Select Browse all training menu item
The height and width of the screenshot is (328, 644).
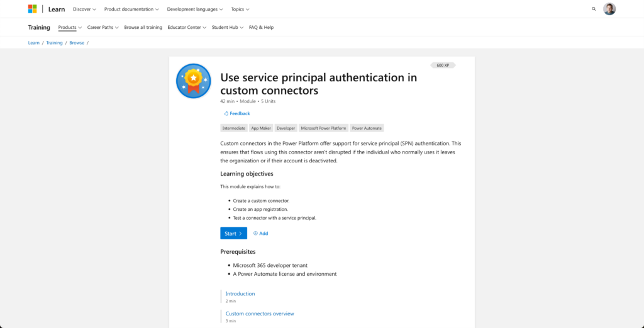pyautogui.click(x=143, y=28)
